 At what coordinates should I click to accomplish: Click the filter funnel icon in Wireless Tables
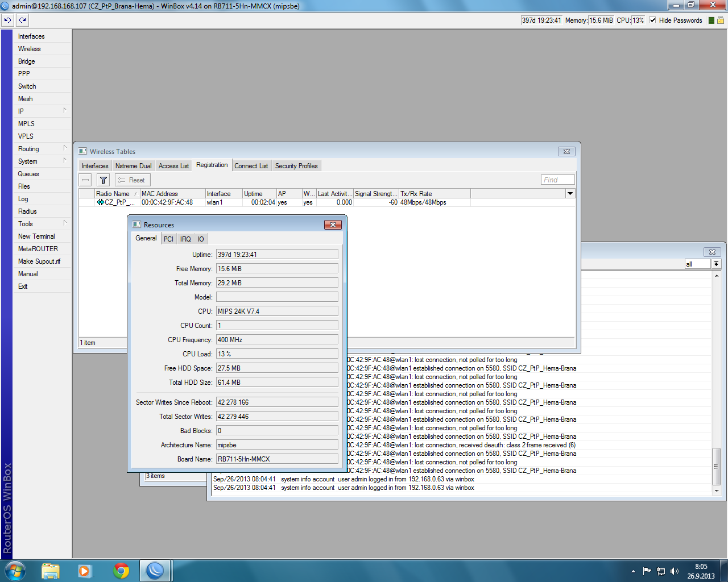click(x=103, y=180)
